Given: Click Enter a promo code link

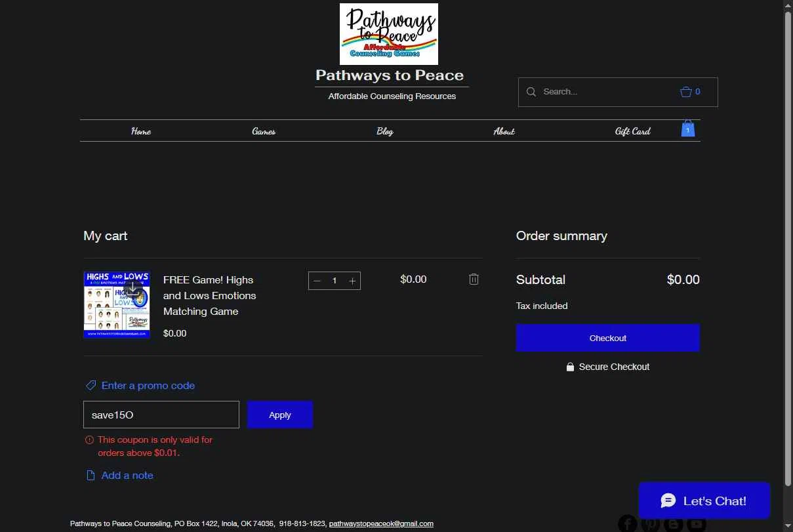Looking at the screenshot, I should 148,385.
